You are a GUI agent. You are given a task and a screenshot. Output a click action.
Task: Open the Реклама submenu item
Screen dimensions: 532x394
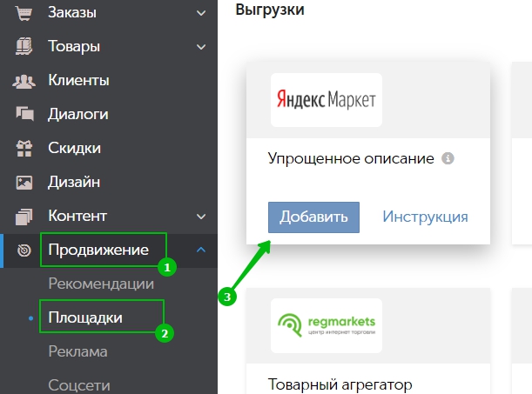point(77,351)
